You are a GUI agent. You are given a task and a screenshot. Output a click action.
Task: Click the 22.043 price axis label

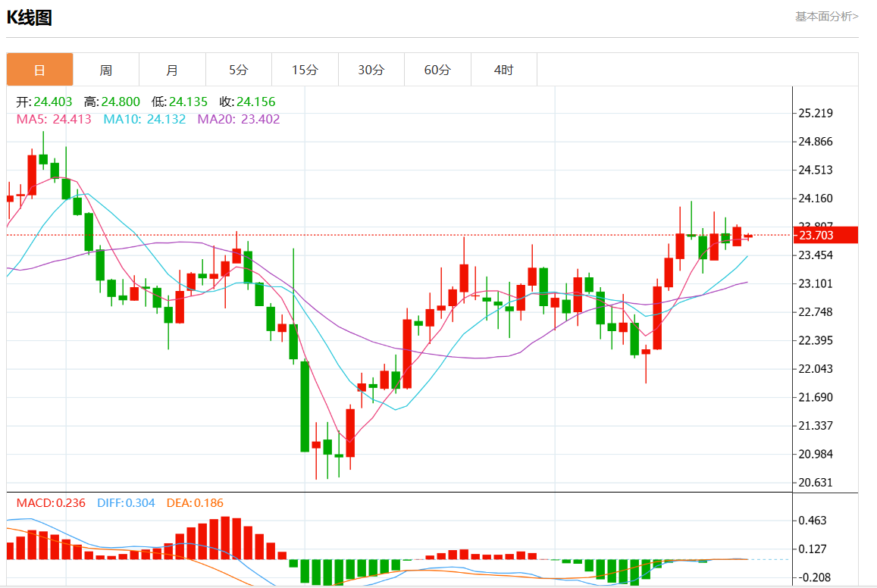[816, 369]
